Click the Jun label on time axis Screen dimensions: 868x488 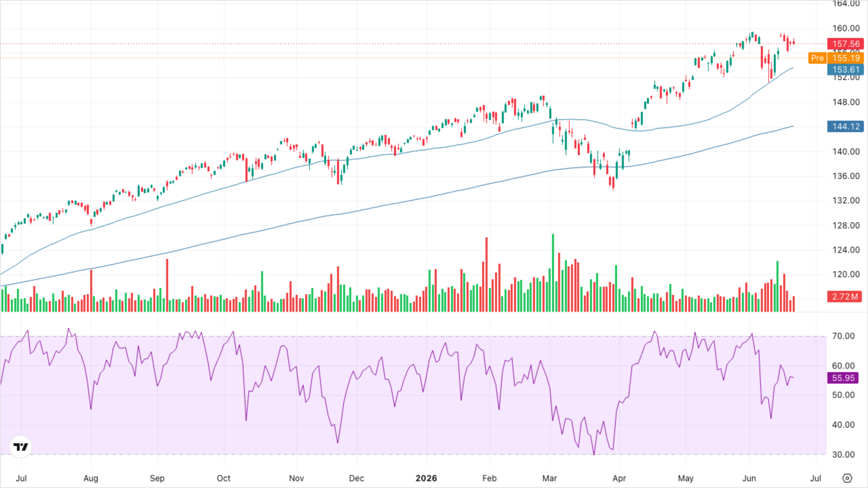(749, 478)
